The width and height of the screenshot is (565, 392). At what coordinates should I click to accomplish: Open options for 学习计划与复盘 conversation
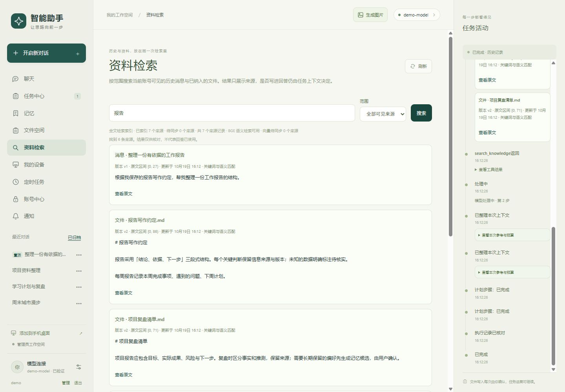(x=79, y=287)
